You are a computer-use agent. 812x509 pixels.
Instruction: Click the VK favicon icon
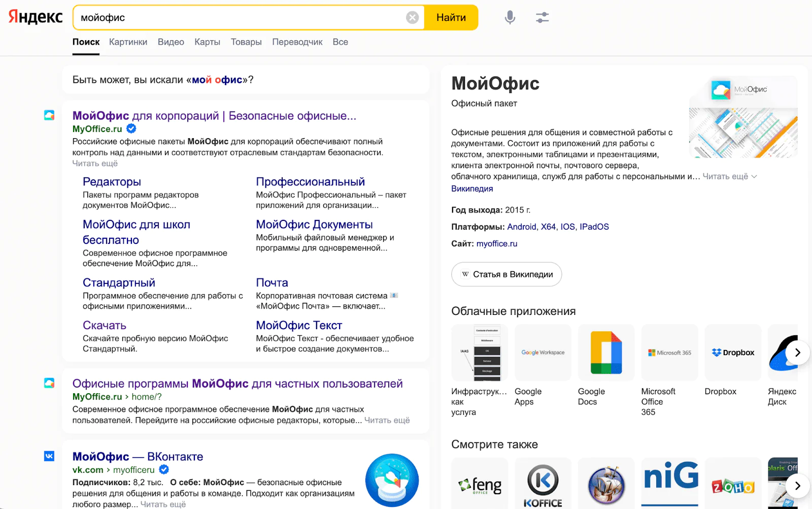pos(49,456)
